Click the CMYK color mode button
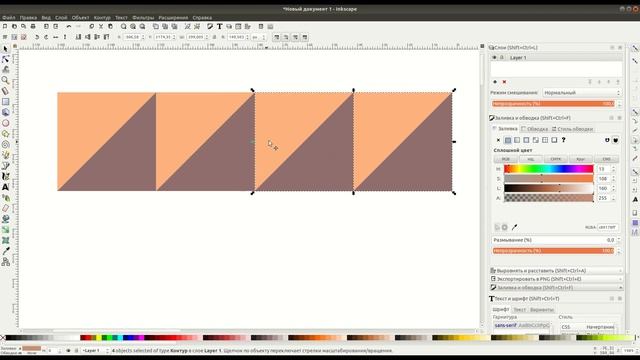Viewport: 640px width, 360px height. (x=556, y=159)
